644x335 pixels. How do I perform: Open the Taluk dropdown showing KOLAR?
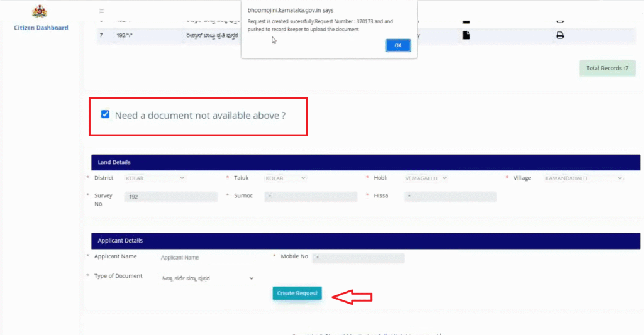click(286, 178)
